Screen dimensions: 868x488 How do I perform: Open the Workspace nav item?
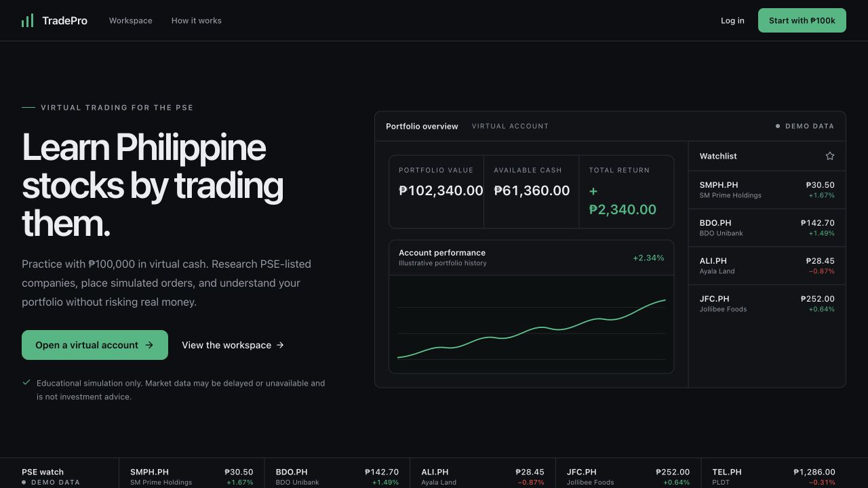tap(131, 21)
